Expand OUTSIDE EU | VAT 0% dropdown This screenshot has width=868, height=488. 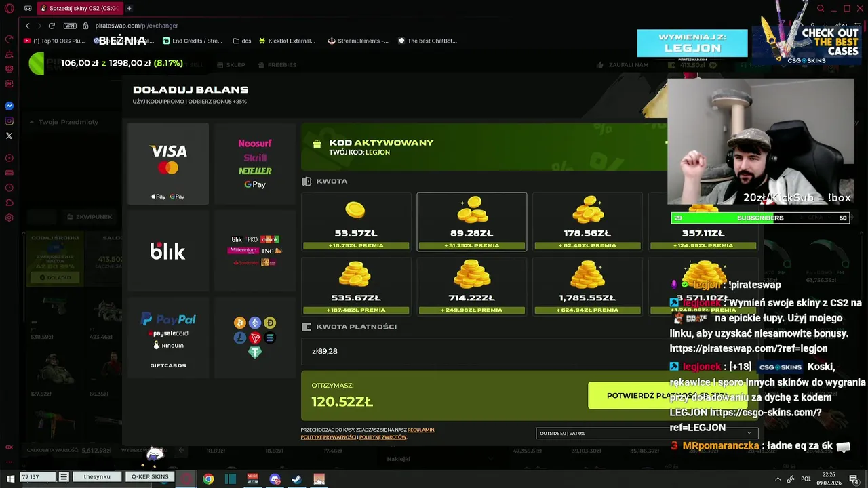tap(647, 433)
